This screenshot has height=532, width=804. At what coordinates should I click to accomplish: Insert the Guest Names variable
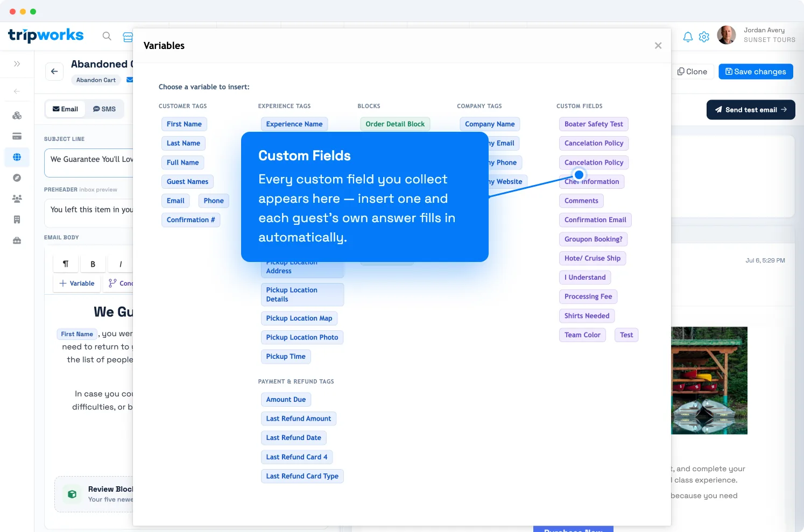pos(188,182)
